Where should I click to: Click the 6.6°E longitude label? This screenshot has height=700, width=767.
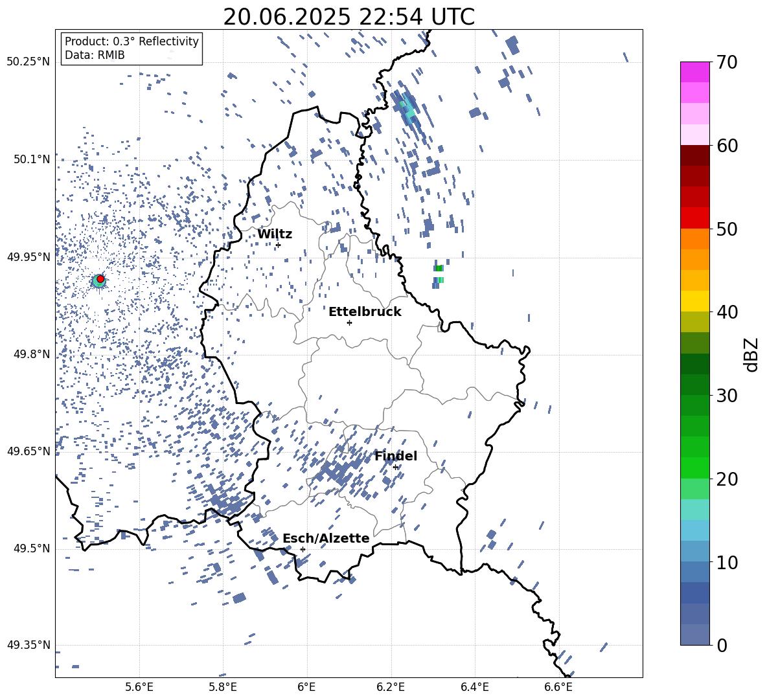click(x=558, y=687)
